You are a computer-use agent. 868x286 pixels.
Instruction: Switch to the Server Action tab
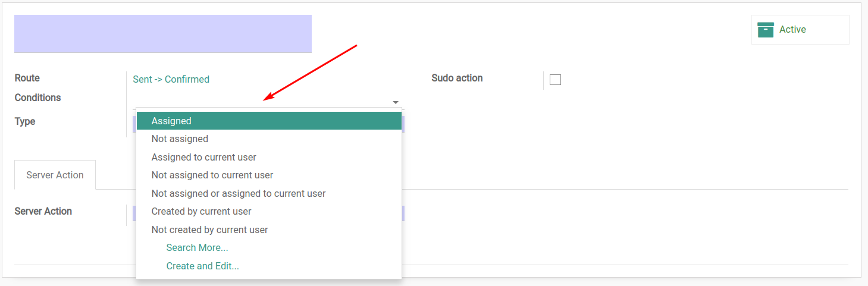coord(55,175)
